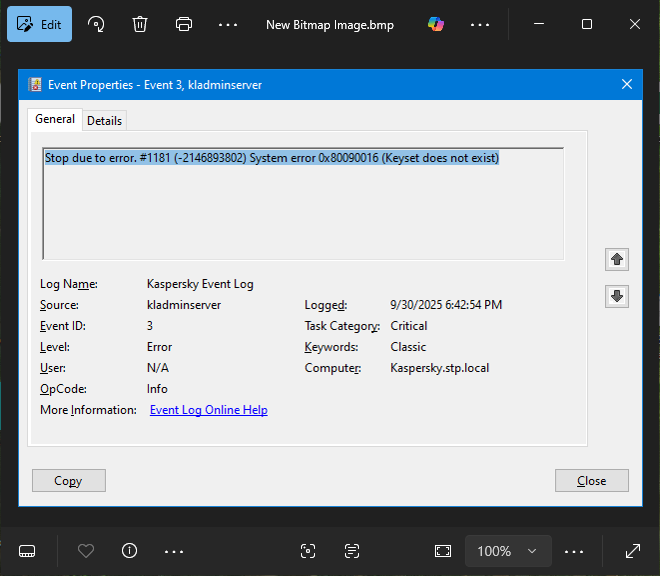Click the Close button in the dialog
Viewport: 660px width, 576px height.
pyautogui.click(x=591, y=480)
